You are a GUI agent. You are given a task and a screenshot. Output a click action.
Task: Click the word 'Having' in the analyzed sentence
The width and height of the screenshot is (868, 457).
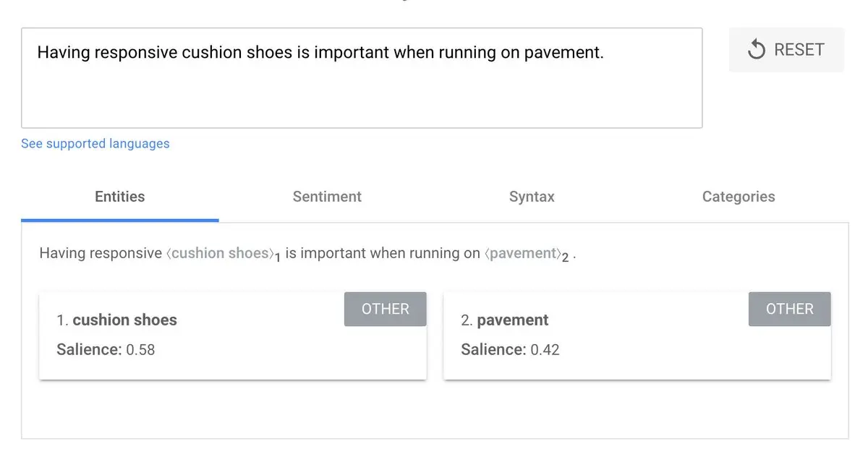(x=62, y=254)
